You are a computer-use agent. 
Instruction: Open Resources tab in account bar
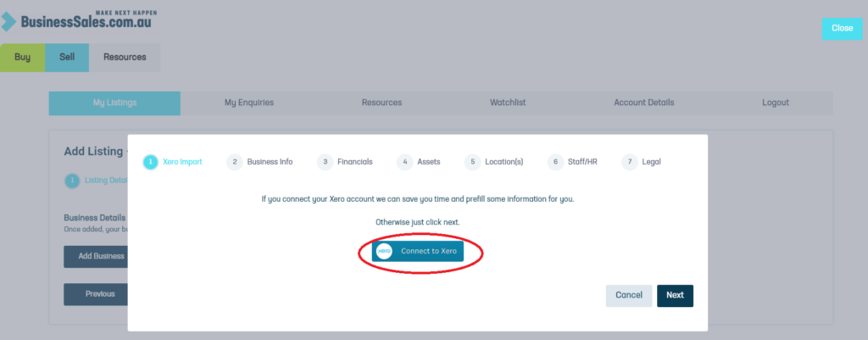coord(382,103)
